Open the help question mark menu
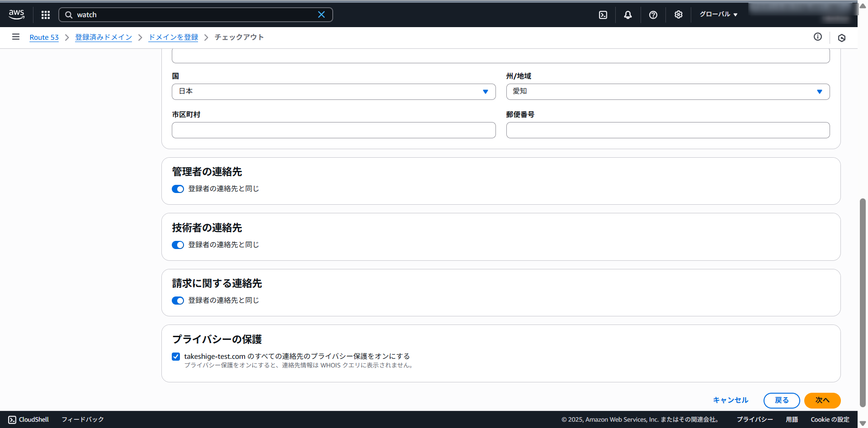This screenshot has height=428, width=868. pyautogui.click(x=653, y=15)
